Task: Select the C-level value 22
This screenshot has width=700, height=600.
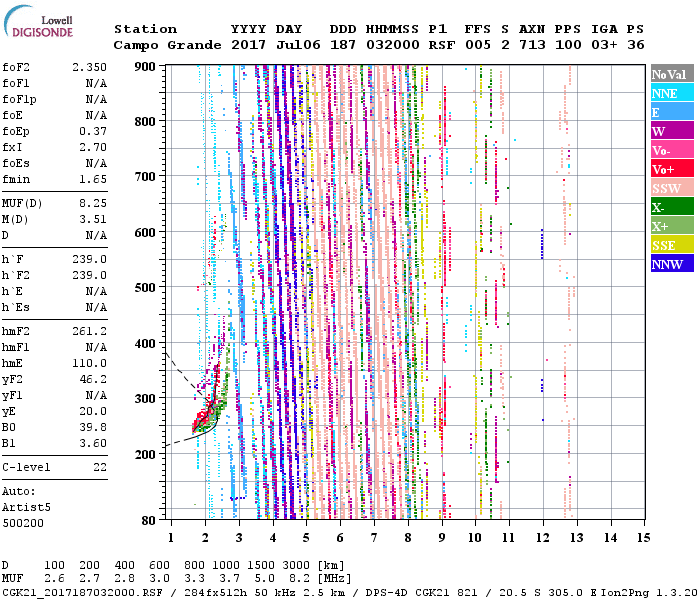Action: tap(99, 467)
